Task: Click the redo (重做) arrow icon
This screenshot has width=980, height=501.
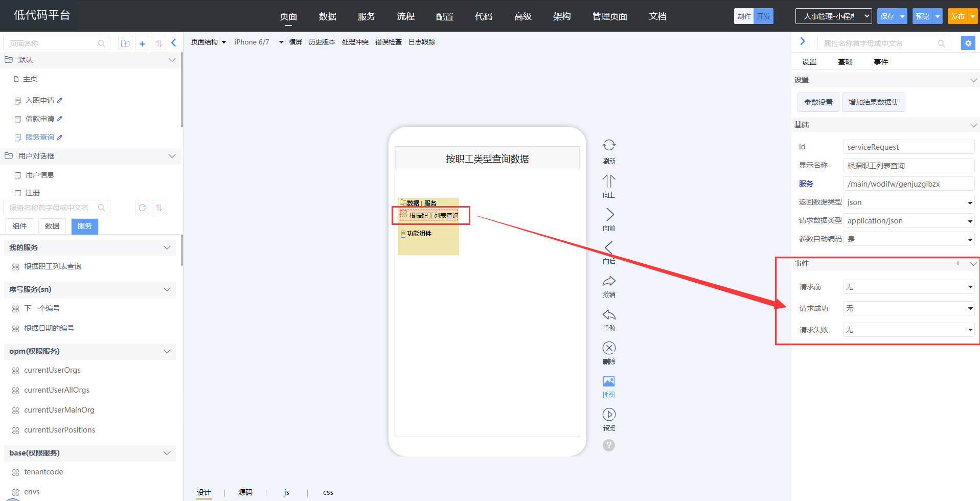Action: 609,314
